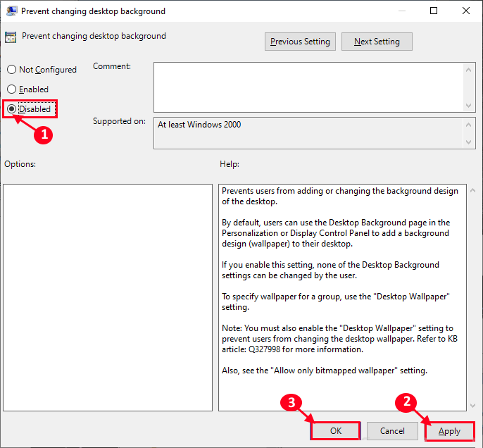Screen dimensions: 483x448
Task: Go to Next Setting
Action: pos(377,42)
